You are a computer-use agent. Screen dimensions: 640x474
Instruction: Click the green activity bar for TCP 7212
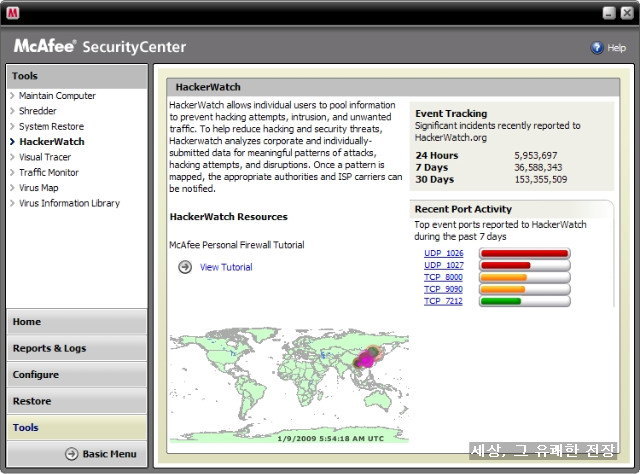pos(524,301)
